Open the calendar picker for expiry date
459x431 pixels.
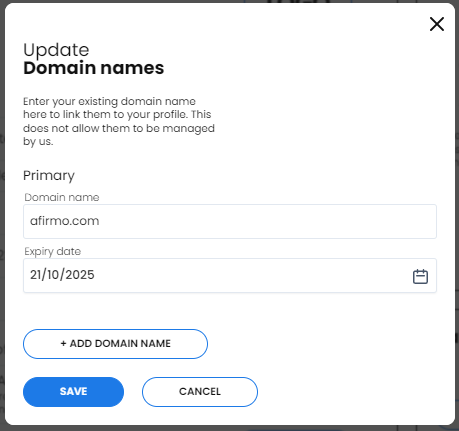[x=420, y=276]
